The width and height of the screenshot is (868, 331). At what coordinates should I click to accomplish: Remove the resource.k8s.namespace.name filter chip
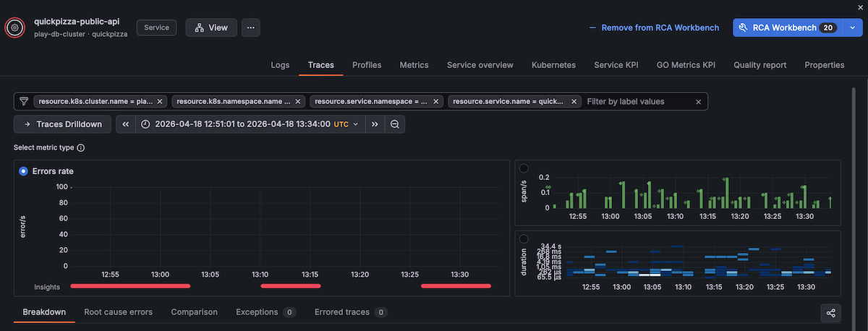(x=297, y=102)
